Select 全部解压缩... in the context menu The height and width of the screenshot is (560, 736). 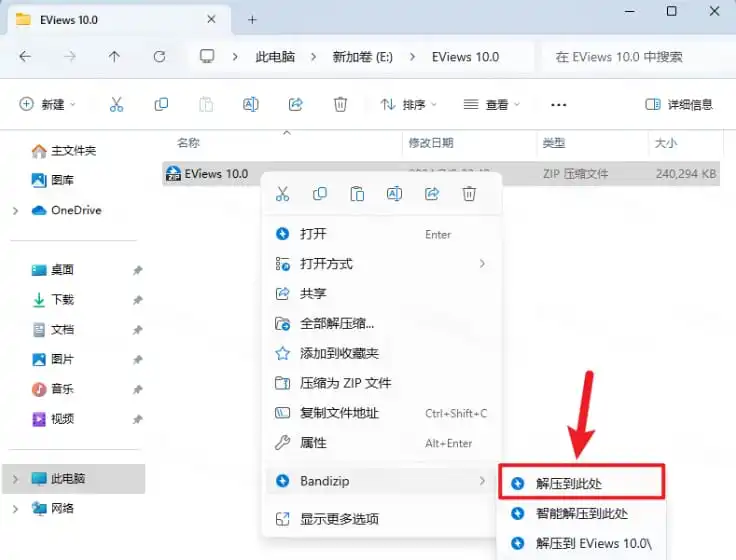[x=383, y=323]
